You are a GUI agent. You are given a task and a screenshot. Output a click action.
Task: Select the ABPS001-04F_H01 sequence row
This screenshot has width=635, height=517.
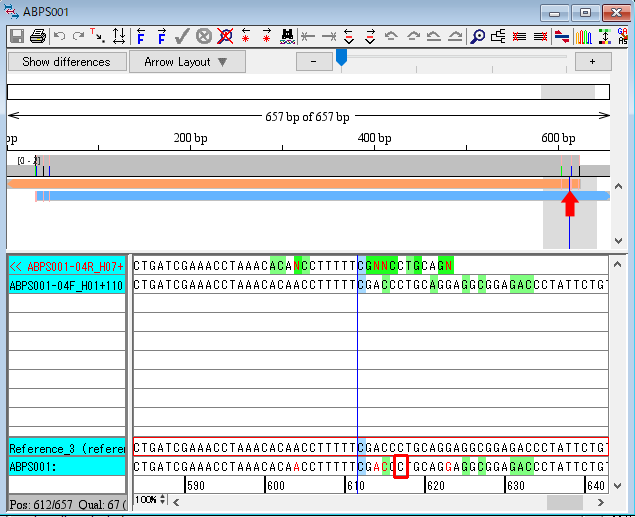pos(66,285)
